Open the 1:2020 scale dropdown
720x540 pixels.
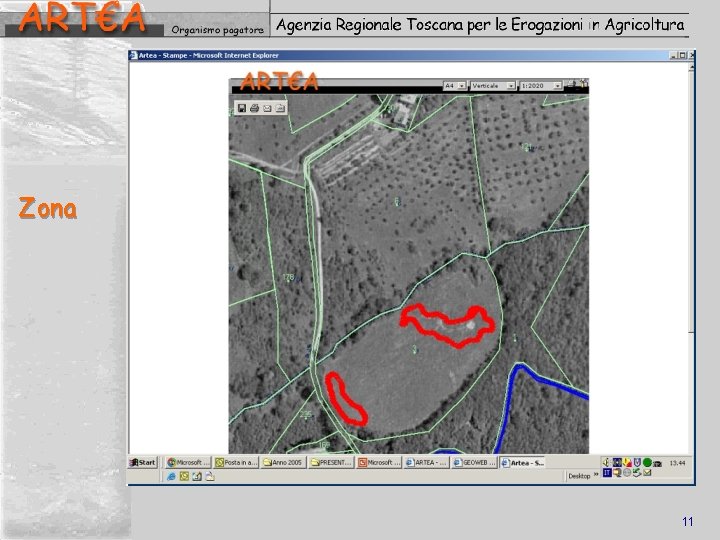point(540,86)
